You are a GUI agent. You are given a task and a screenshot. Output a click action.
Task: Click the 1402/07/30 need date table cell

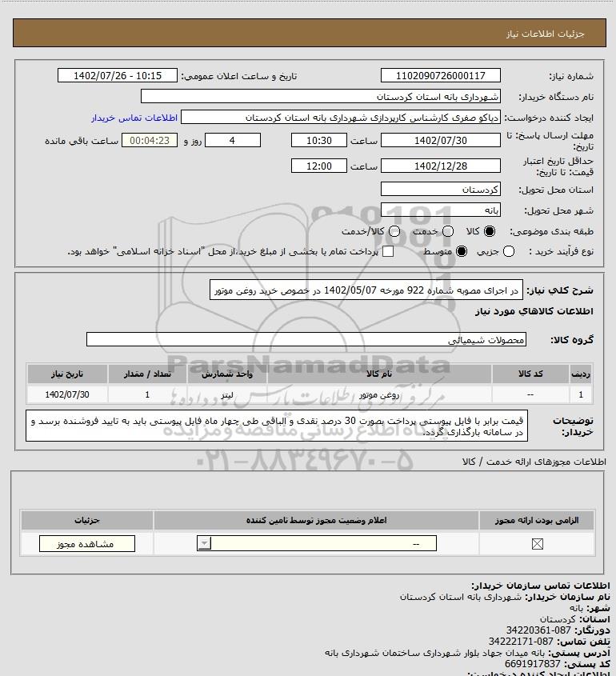67,394
